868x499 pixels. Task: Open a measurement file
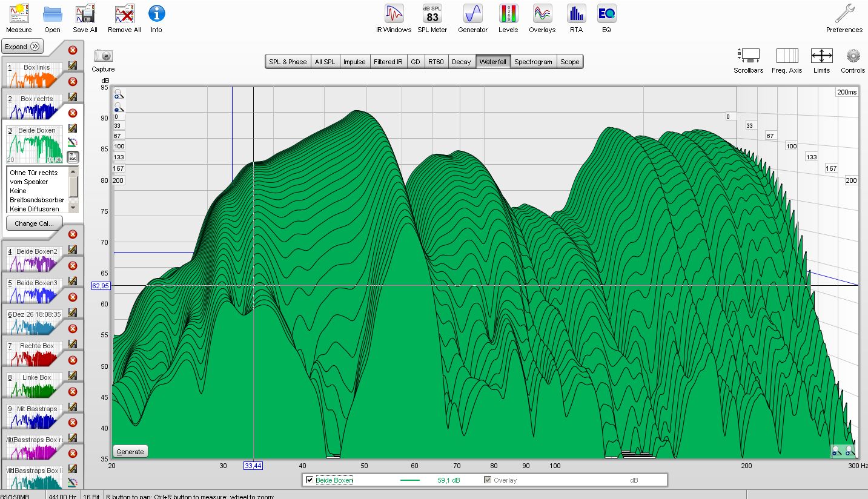pos(52,18)
